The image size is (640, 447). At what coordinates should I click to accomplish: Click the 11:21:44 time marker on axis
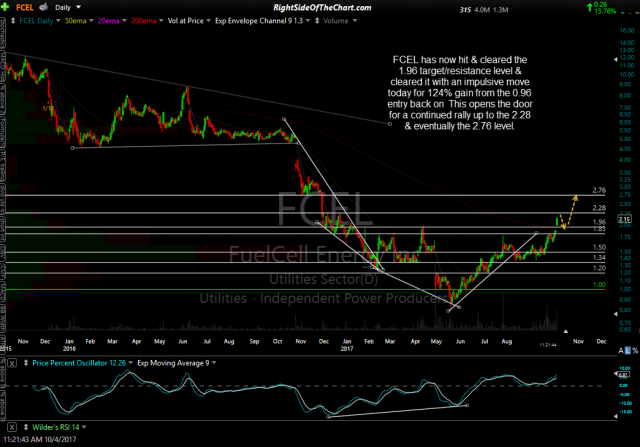pos(548,345)
